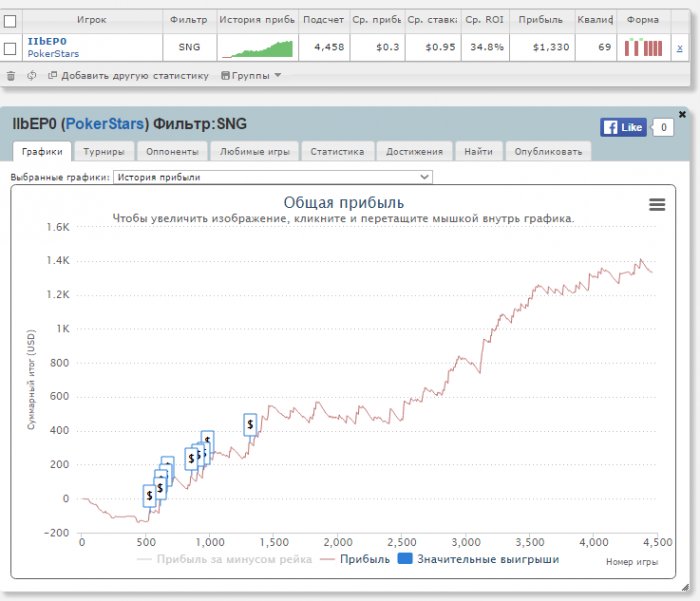
Task: Sort by the Ср. ROI column header
Action: (x=485, y=20)
